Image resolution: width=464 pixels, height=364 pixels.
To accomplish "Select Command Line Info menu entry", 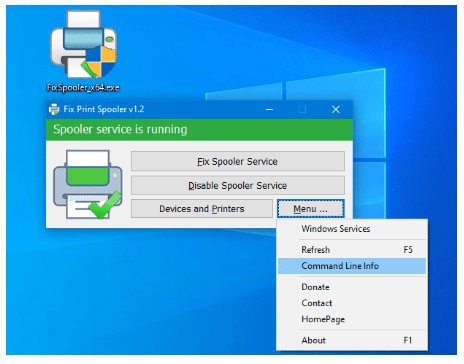I will (x=352, y=266).
